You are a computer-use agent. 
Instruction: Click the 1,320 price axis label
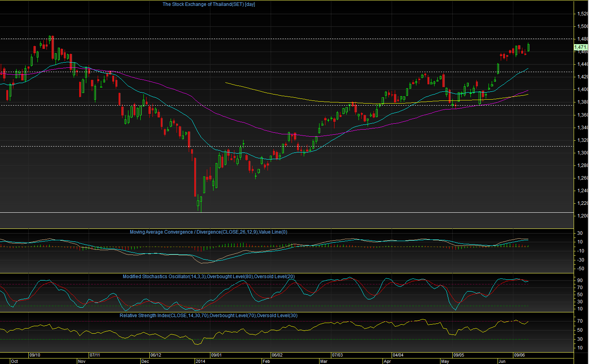coord(583,140)
